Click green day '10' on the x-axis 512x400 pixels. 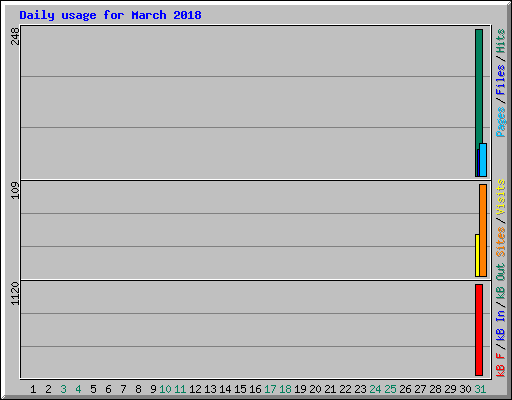tap(165, 389)
